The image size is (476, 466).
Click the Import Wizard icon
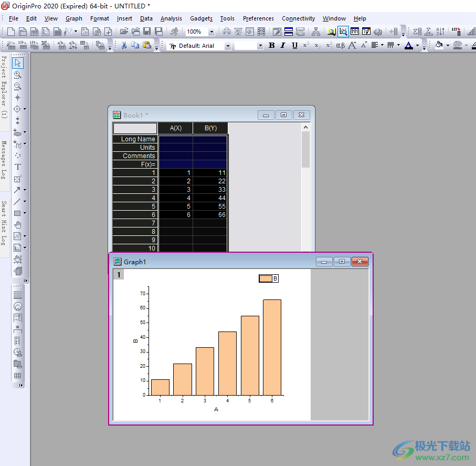[x=11, y=46]
